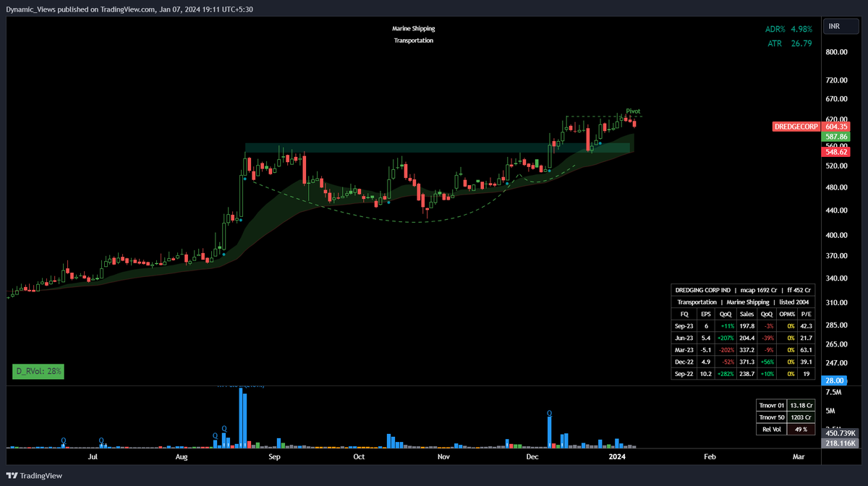The width and height of the screenshot is (868, 486).
Task: Click the Sep-22 quarter row label
Action: click(x=684, y=375)
